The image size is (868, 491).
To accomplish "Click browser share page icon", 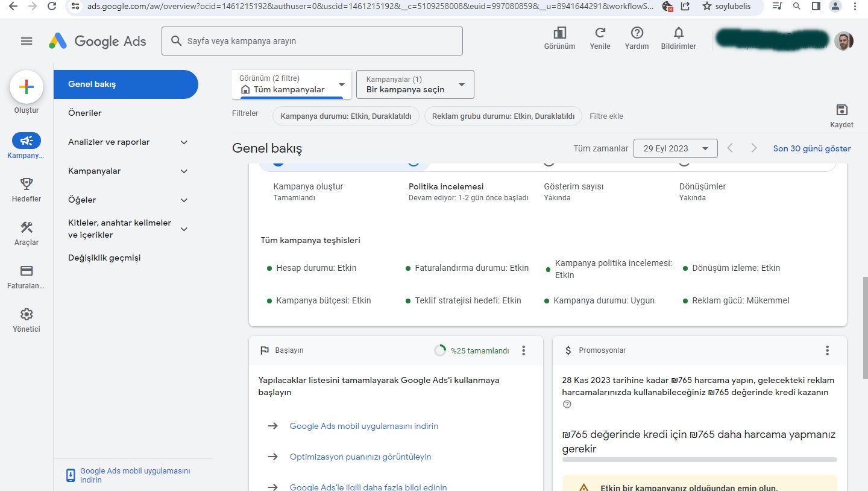I will (x=685, y=6).
